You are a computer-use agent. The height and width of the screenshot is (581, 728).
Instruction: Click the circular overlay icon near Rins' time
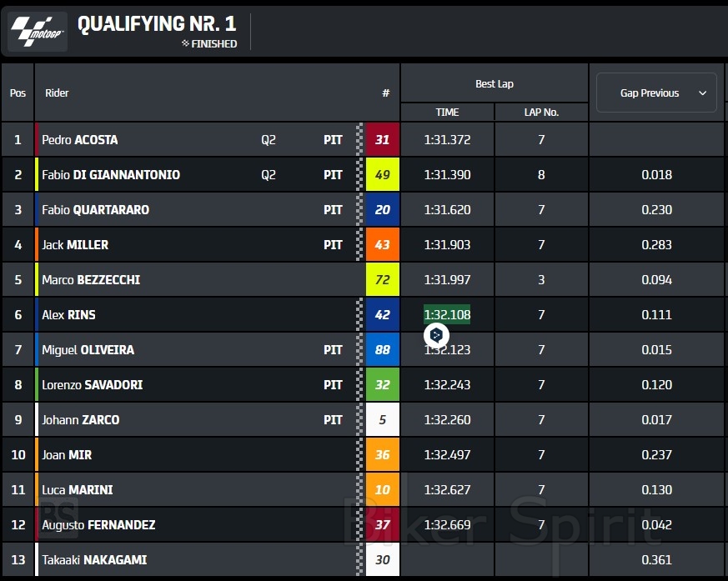(x=436, y=335)
